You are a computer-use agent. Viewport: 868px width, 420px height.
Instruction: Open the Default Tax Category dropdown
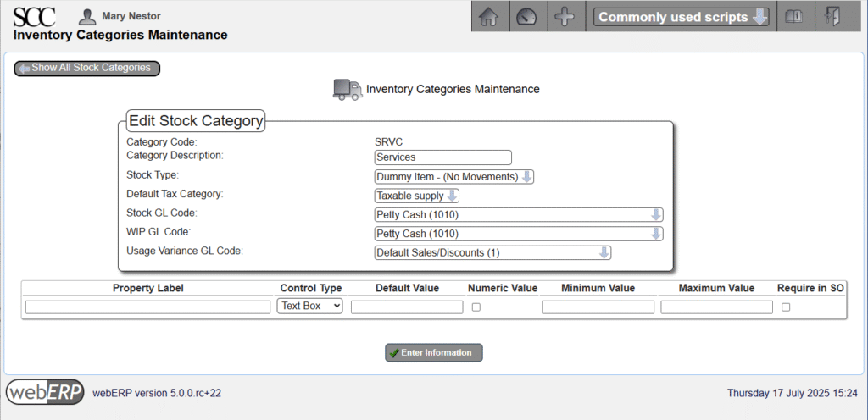coord(417,196)
